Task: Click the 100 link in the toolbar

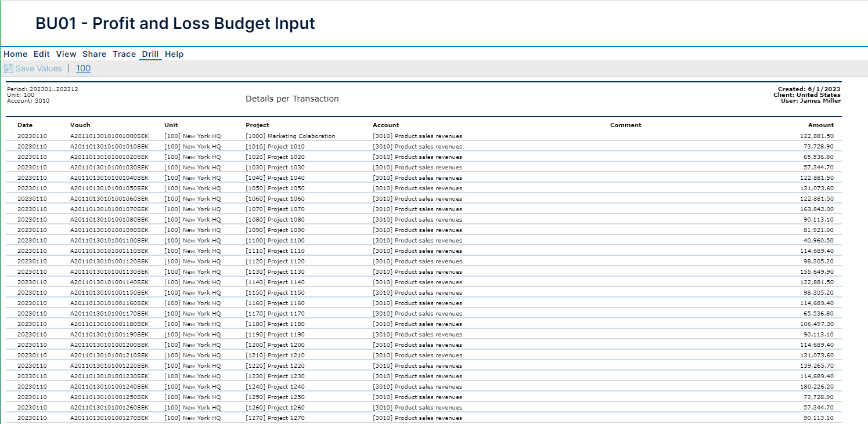Action: pyautogui.click(x=83, y=68)
